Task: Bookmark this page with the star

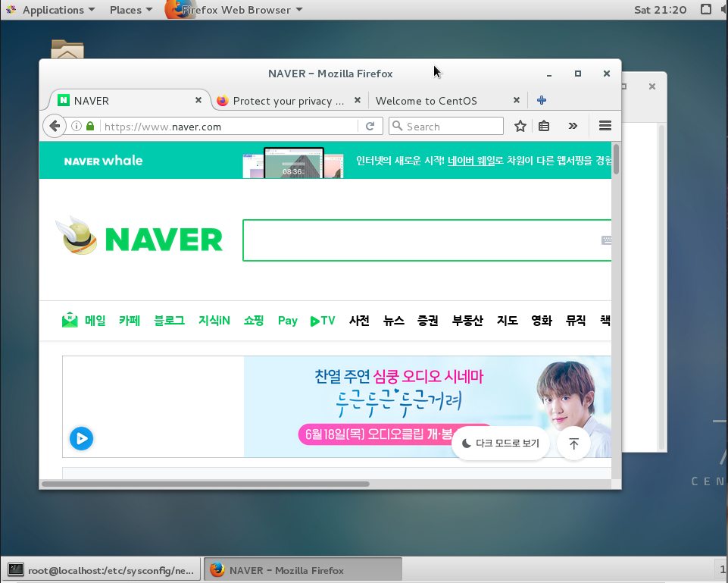Action: (520, 126)
